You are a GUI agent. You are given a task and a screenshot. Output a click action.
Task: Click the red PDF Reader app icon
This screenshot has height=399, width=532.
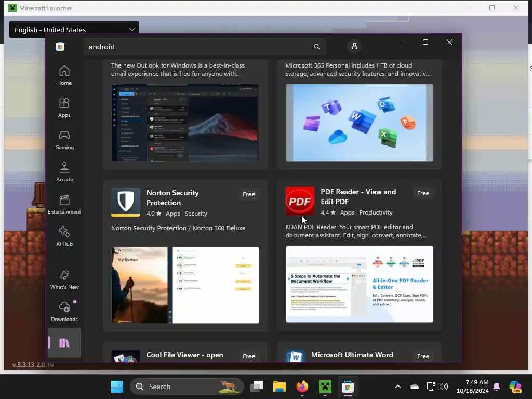pyautogui.click(x=300, y=201)
